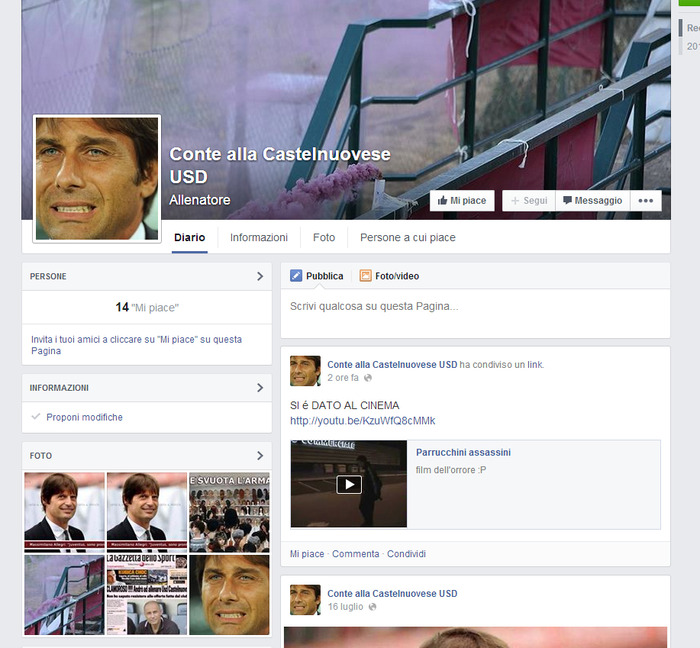The image size is (700, 648).
Task: Click the Parrucchini assassini title link
Action: tap(463, 453)
